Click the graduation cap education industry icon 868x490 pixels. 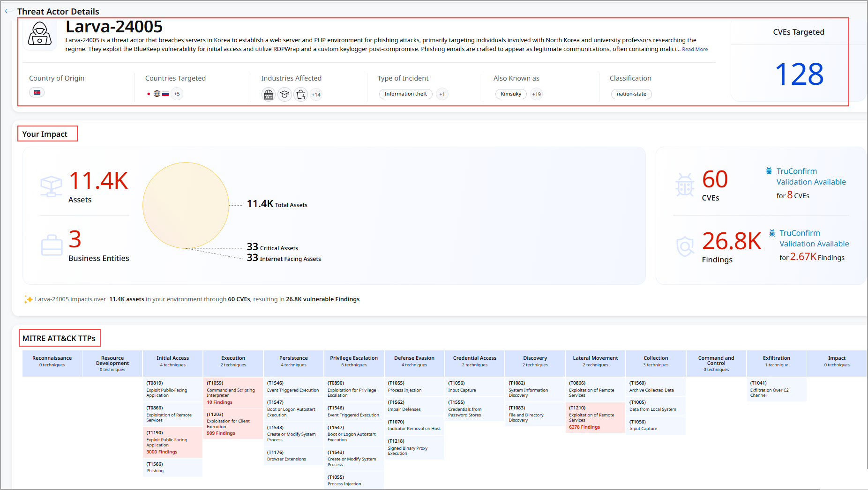[x=284, y=94]
